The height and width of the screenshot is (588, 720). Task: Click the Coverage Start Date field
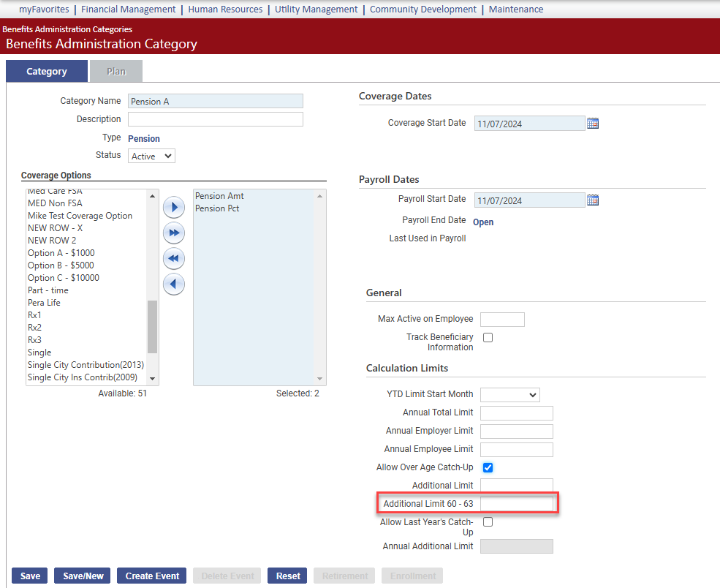point(529,123)
